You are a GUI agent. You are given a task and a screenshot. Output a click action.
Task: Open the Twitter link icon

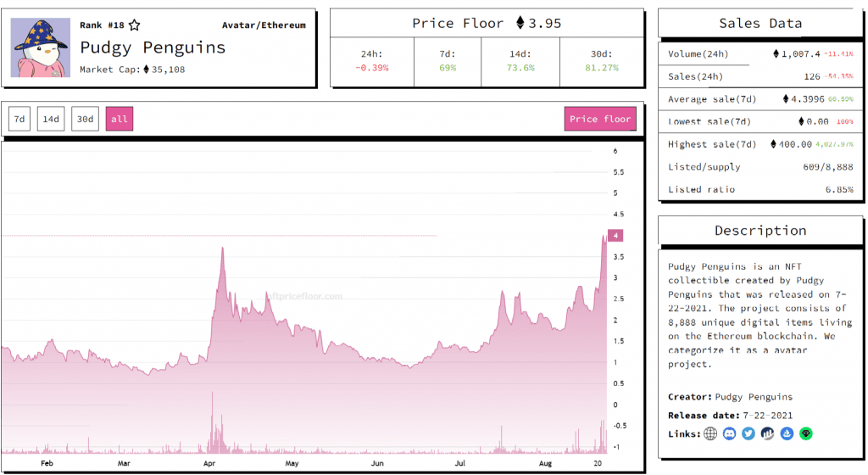point(748,433)
